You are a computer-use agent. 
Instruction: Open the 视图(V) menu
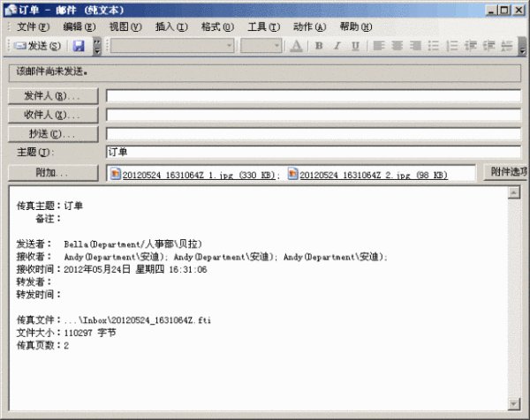click(125, 26)
